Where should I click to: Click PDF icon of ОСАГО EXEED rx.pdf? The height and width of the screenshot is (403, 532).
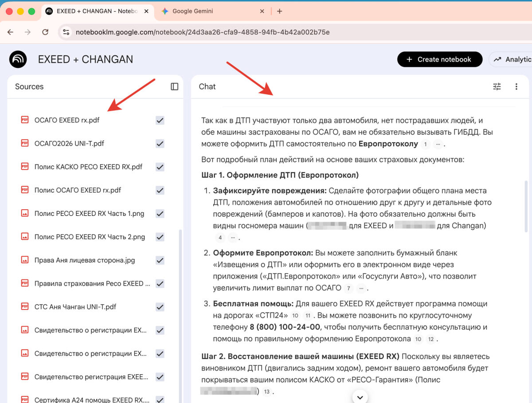pos(25,120)
